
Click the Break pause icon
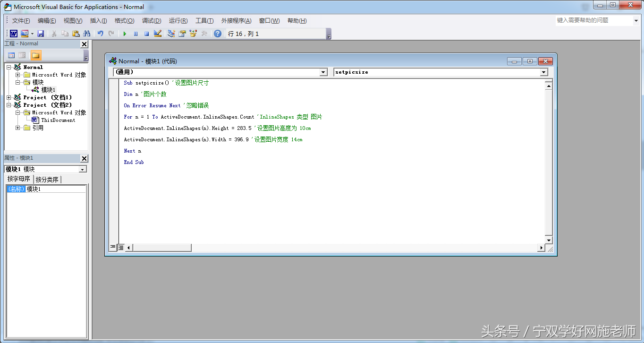click(x=136, y=34)
